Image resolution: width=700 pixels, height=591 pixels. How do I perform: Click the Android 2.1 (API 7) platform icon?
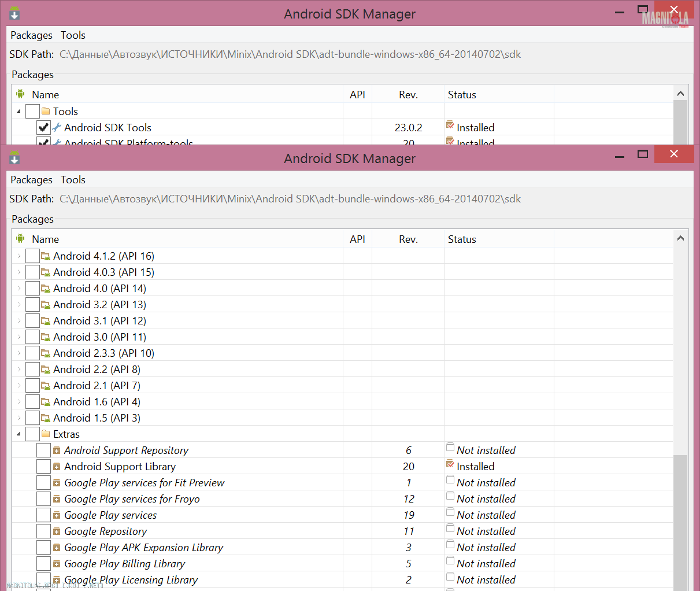(46, 386)
